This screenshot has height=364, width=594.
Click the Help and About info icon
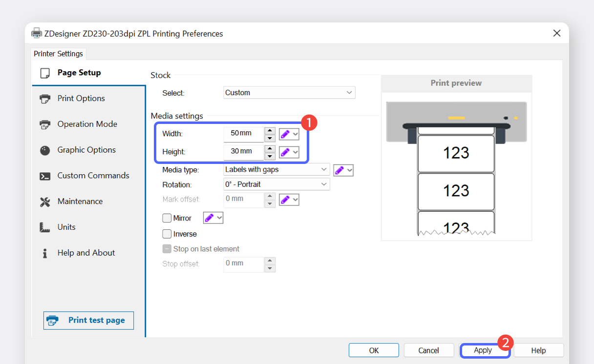point(45,253)
